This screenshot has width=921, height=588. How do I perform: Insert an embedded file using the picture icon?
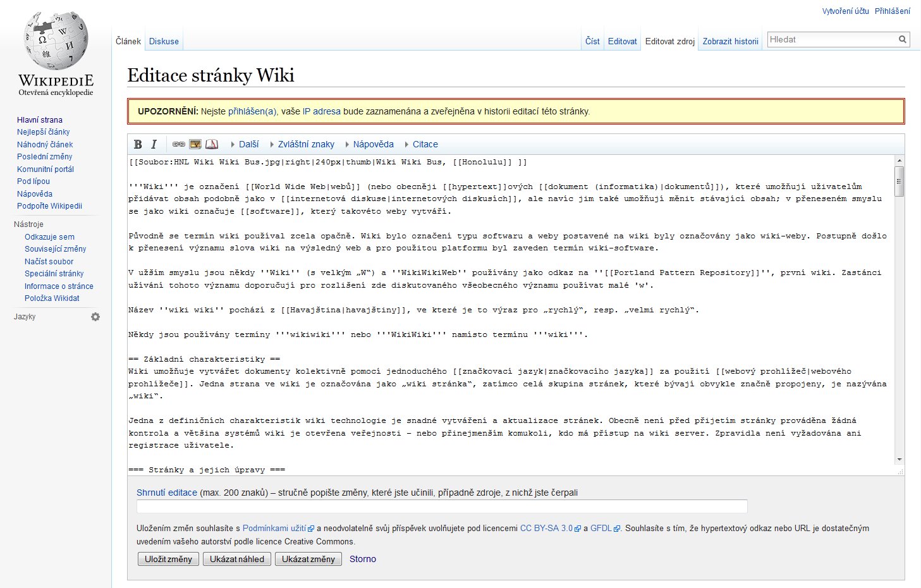(195, 144)
